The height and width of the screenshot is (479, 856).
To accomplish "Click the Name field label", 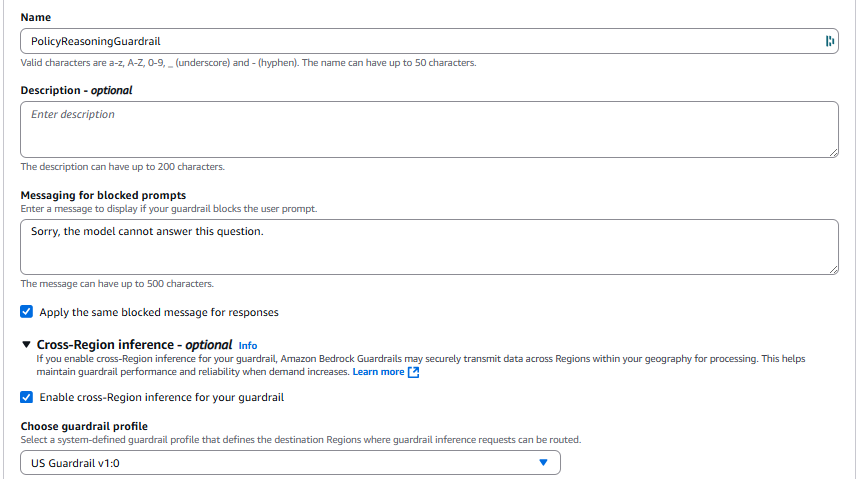I will [36, 17].
